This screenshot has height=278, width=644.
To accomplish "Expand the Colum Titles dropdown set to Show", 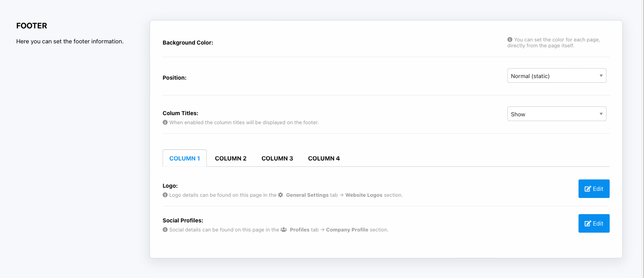I will tap(556, 114).
